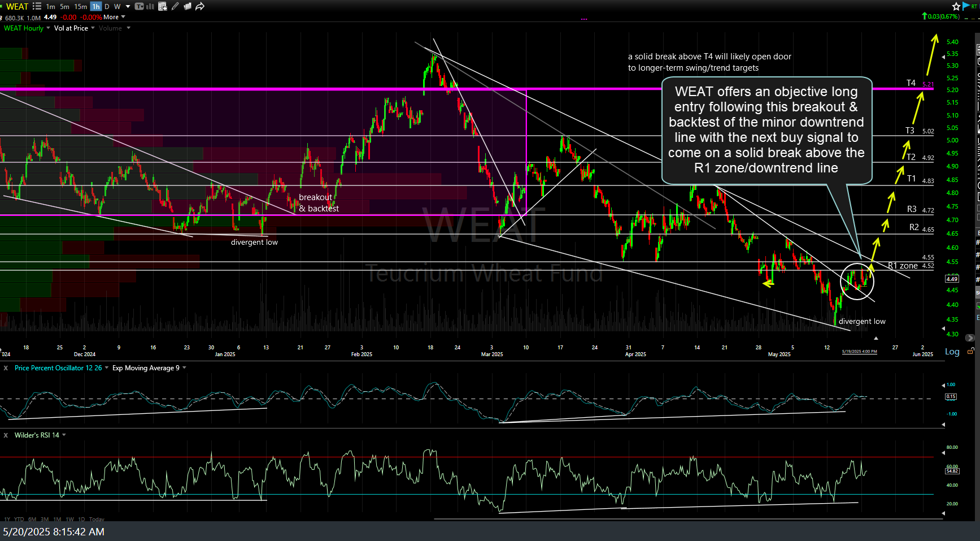
Task: Switch to Weekly timeframe
Action: pyautogui.click(x=117, y=7)
